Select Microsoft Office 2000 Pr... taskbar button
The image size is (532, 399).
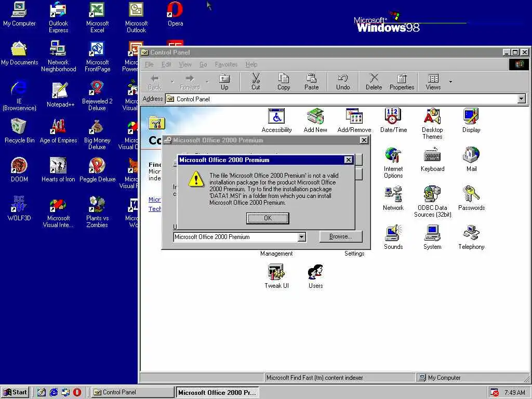pos(217,392)
